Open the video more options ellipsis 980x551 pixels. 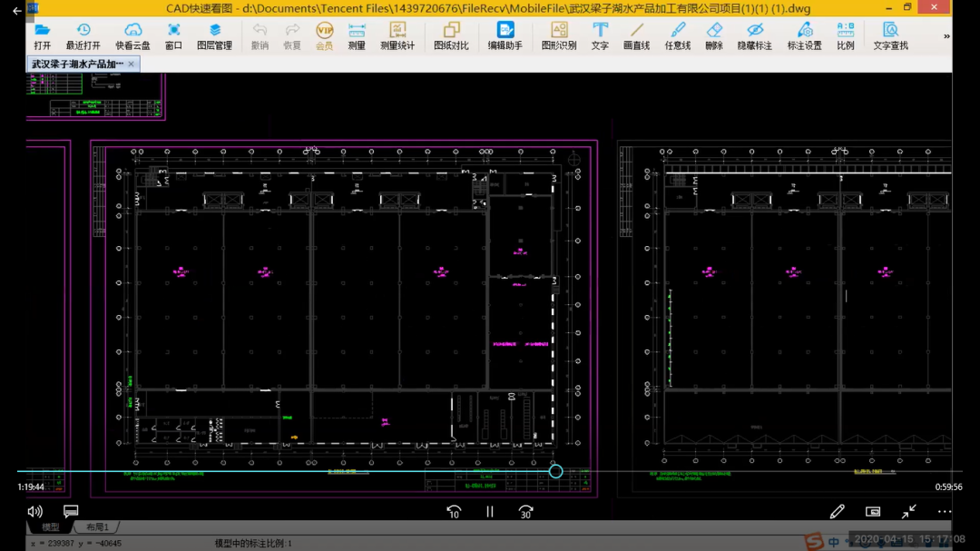[945, 512]
